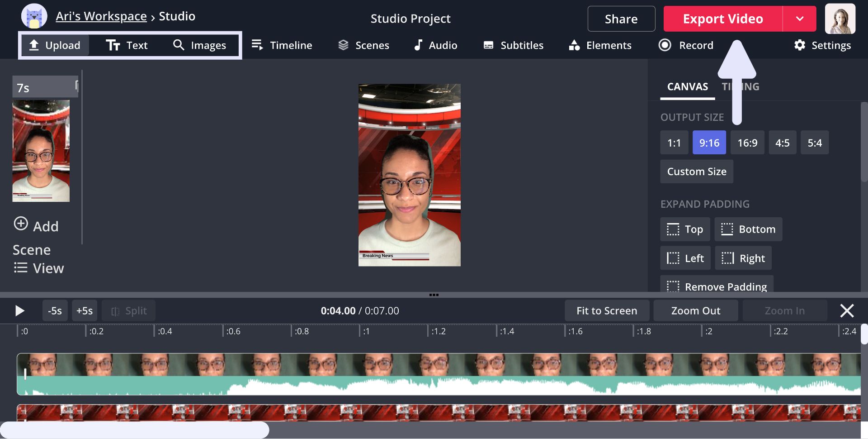Select the Text tool
Viewport: 868px width, 439px height.
[x=127, y=45]
